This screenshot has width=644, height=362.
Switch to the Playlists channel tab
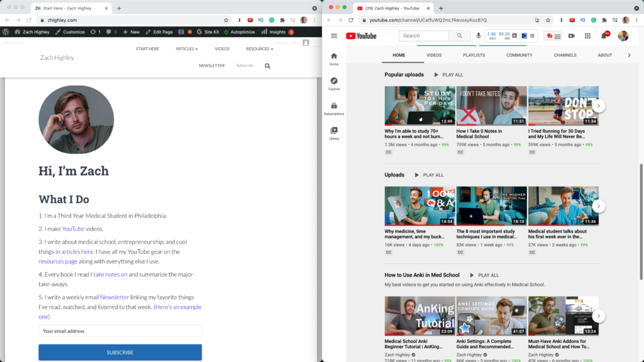tap(474, 55)
